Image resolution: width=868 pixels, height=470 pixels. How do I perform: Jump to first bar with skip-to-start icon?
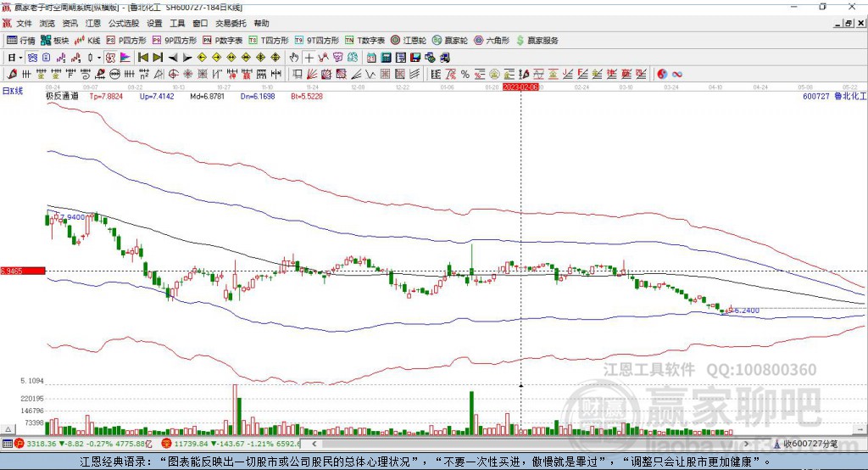click(143, 57)
